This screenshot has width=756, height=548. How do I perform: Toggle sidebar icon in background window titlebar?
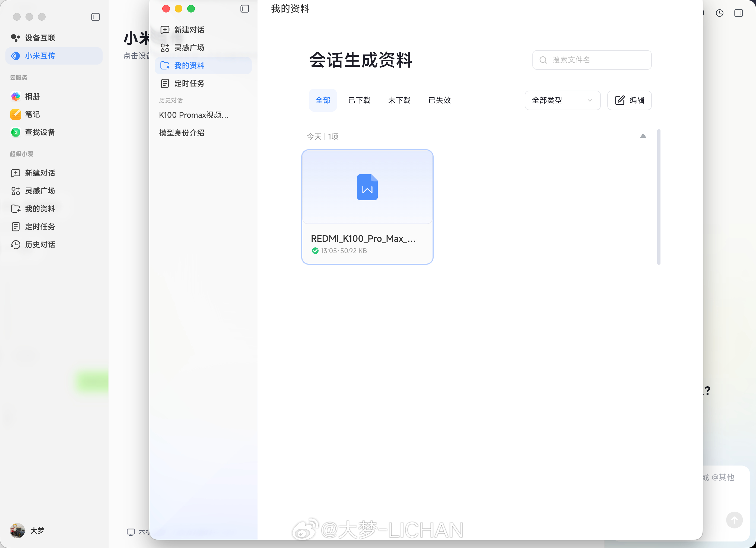coord(95,17)
